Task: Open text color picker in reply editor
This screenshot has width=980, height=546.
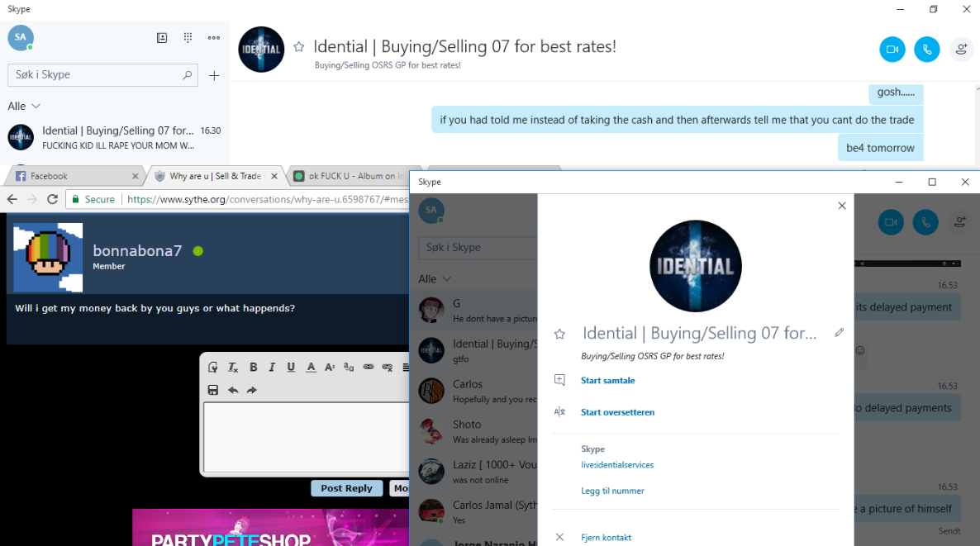Action: click(311, 368)
